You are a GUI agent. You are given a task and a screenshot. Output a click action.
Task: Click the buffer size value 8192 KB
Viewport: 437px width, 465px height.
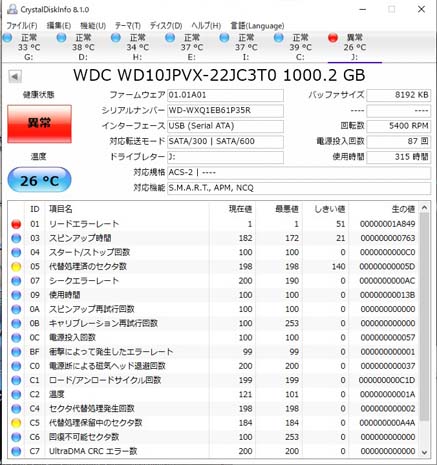(x=399, y=95)
